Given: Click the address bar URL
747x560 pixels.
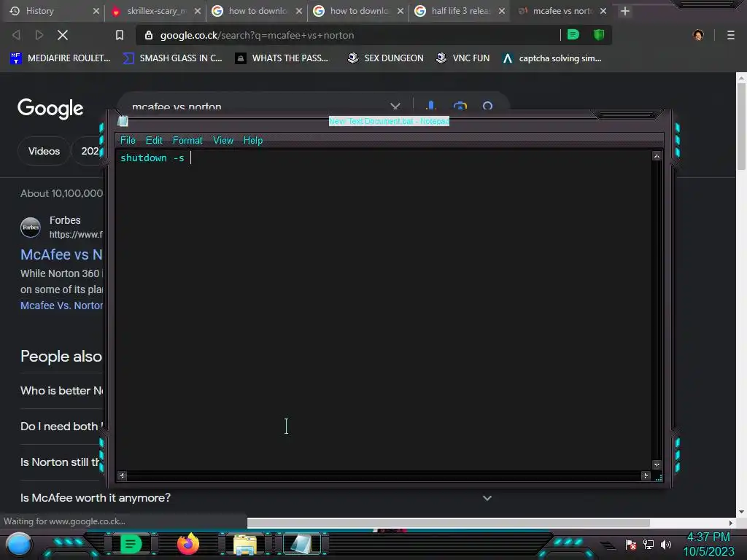Looking at the screenshot, I should 258,35.
